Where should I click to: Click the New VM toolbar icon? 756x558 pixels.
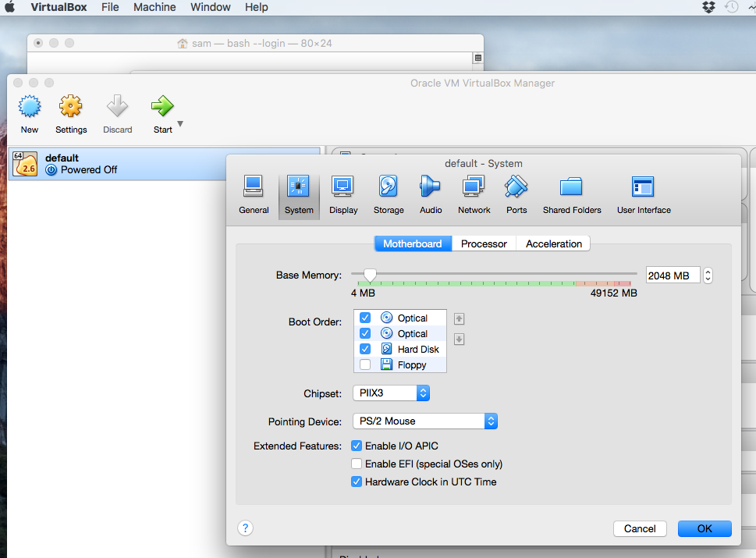pyautogui.click(x=30, y=106)
